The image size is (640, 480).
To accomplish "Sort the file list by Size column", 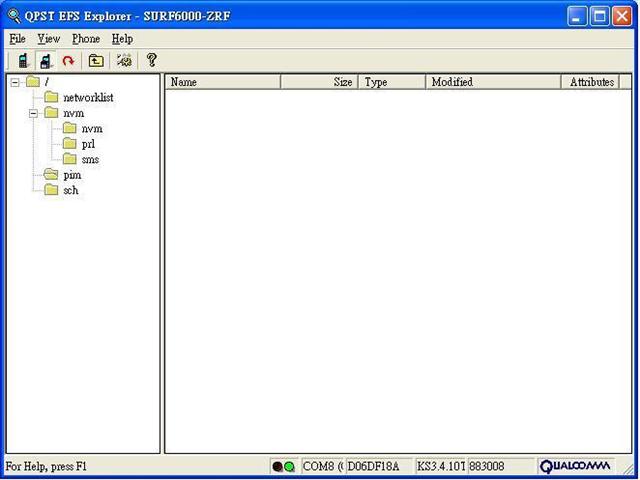I will (320, 82).
